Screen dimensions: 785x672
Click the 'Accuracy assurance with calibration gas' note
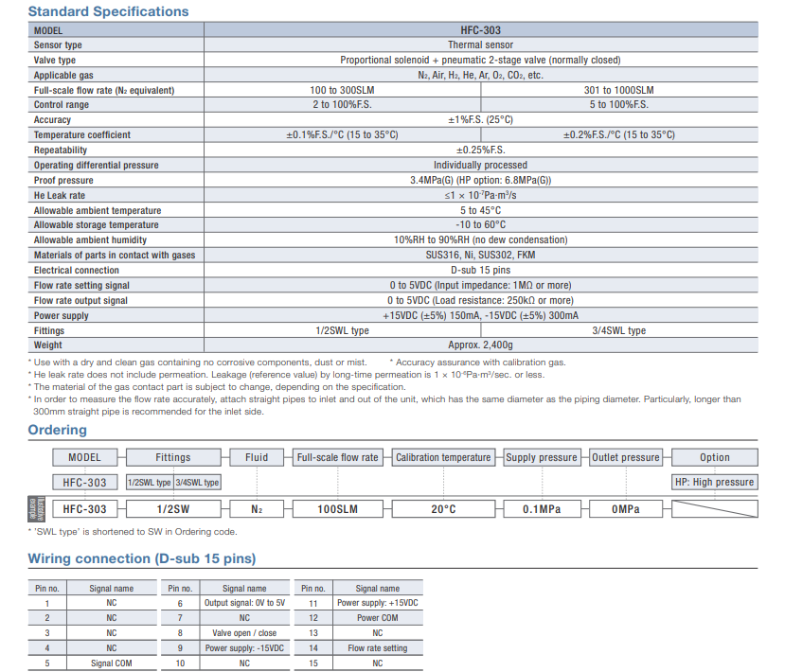(477, 363)
